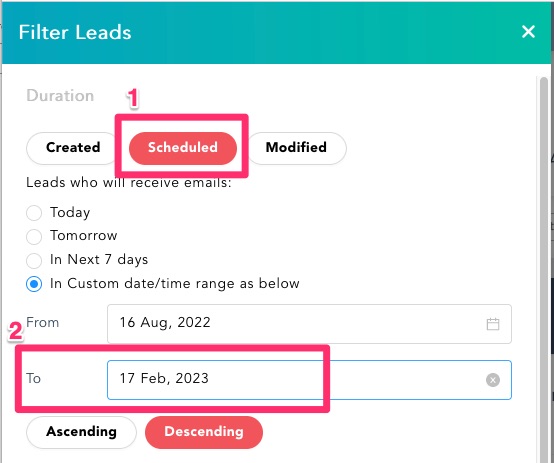Click the 17 Feb, 2023 date text

click(x=164, y=379)
